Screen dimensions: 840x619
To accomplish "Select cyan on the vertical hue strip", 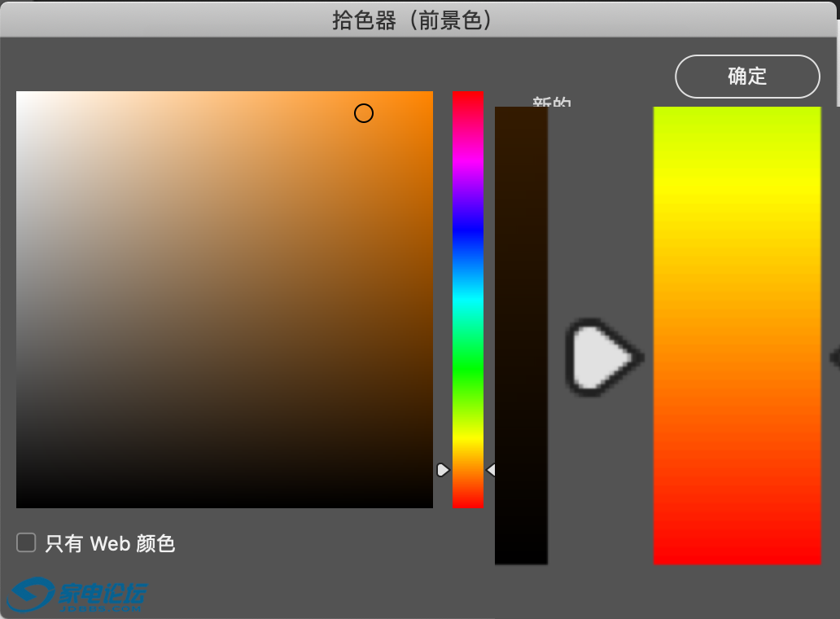I will tap(468, 301).
